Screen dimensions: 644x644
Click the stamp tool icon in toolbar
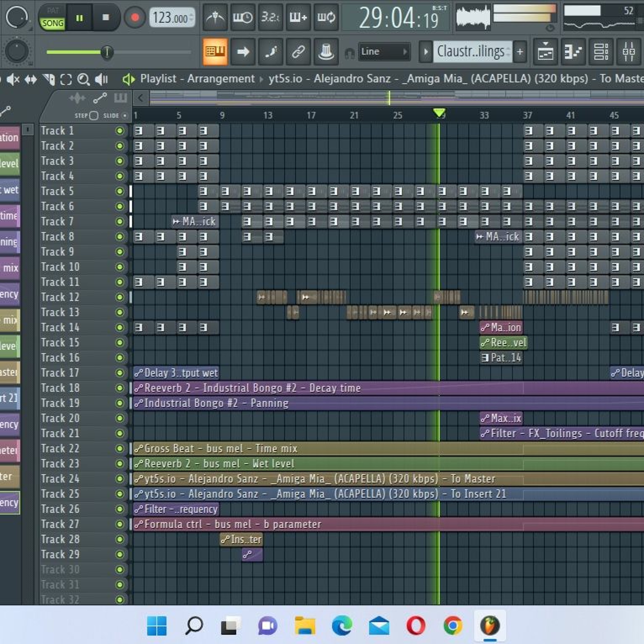(x=326, y=52)
